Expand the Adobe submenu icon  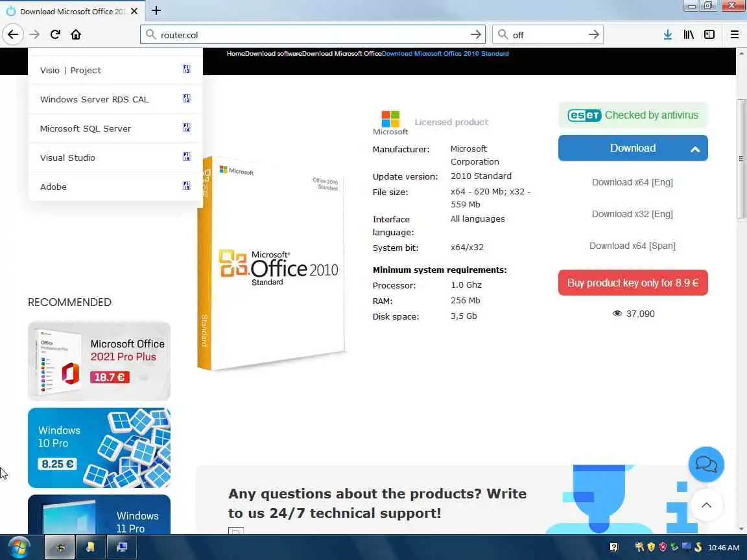(x=186, y=186)
